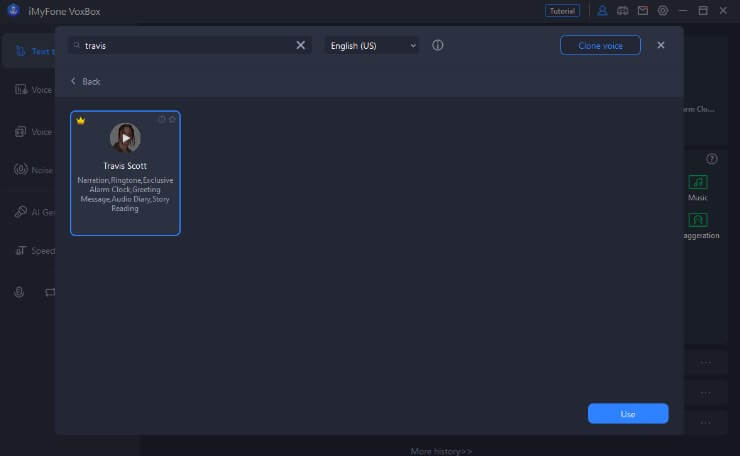Click Travis Scott usage tags description
This screenshot has height=456, width=740.
125,194
